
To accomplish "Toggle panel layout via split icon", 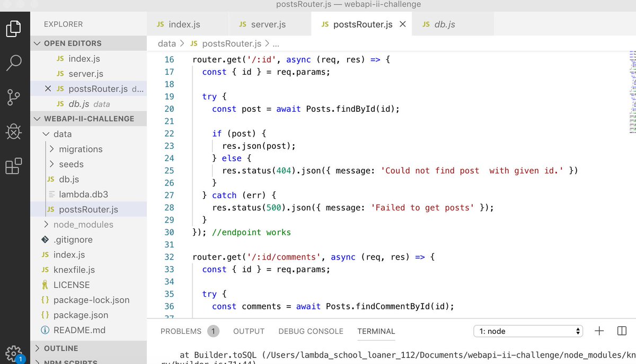I will point(621,331).
